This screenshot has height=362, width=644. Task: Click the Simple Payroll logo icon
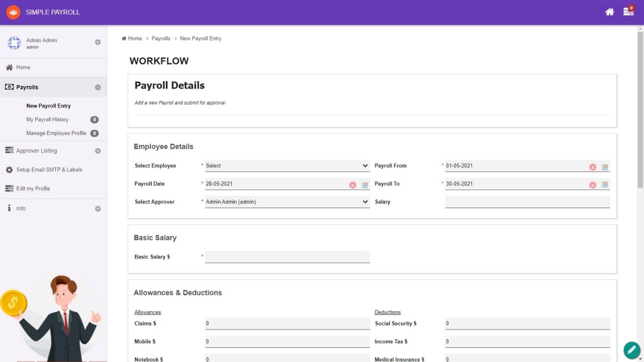coord(13,12)
